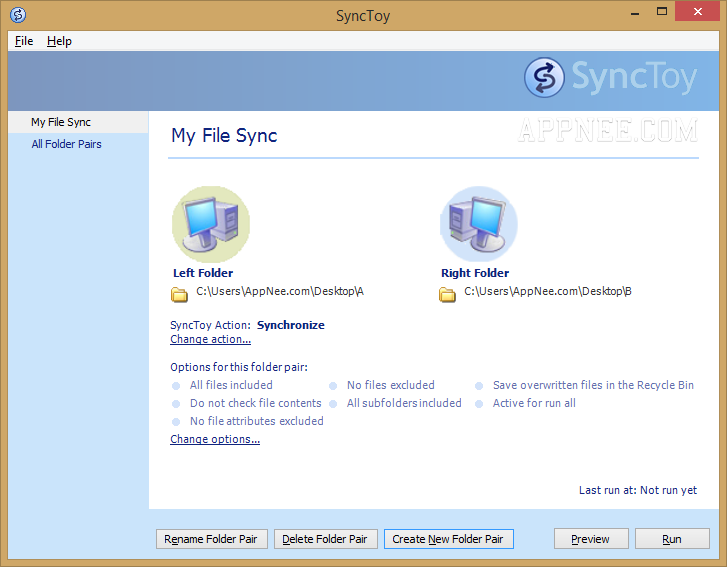Click the right folder path C:\Users\AppNee.com\Desktop\B

point(548,291)
